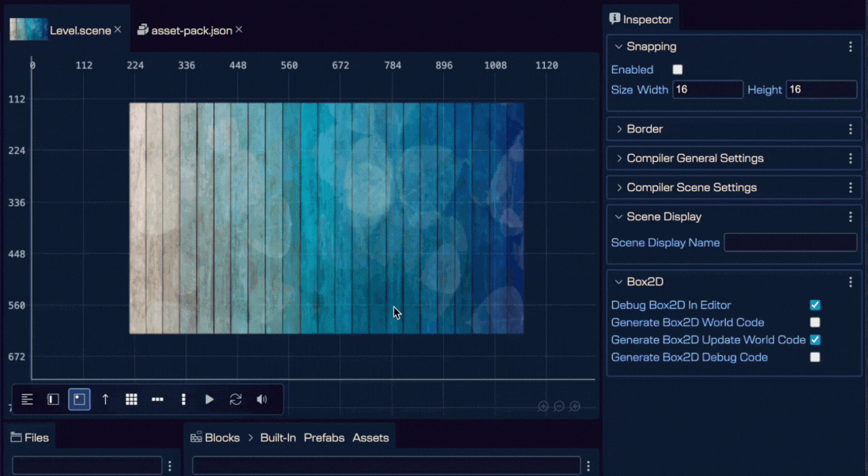Open the Box2D section options menu

pos(851,283)
